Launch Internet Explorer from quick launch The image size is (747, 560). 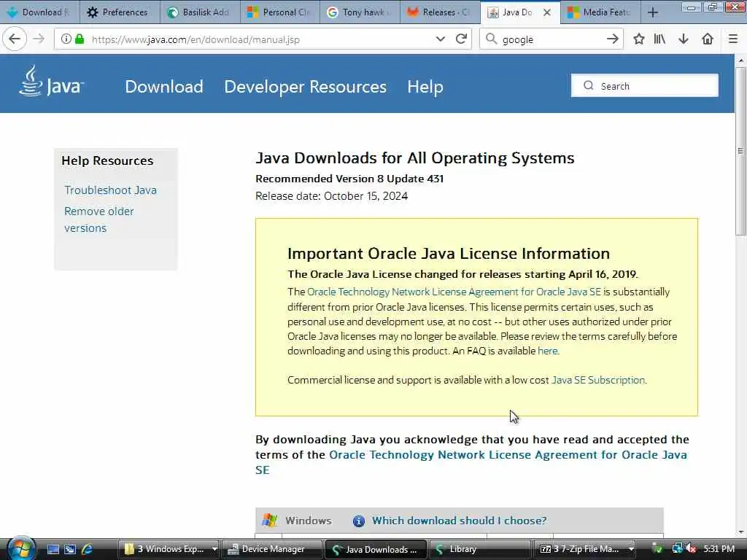87,550
